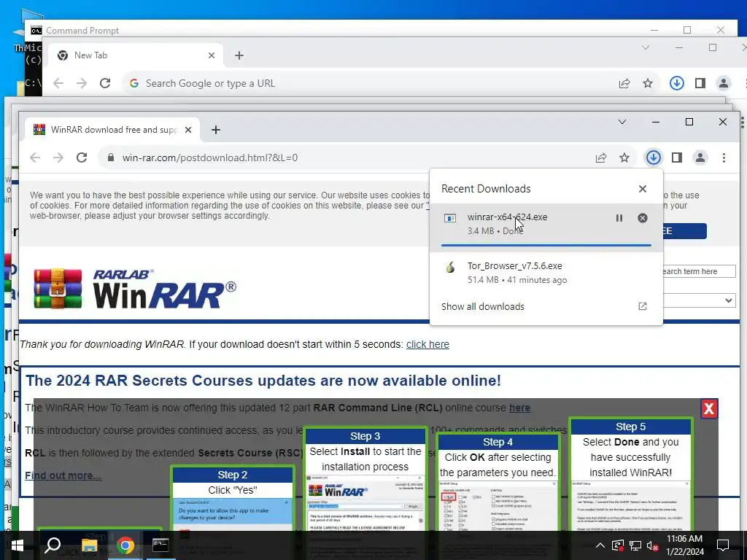This screenshot has height=560, width=747.
Task: Click the win-rar.com address bar
Action: 348,157
